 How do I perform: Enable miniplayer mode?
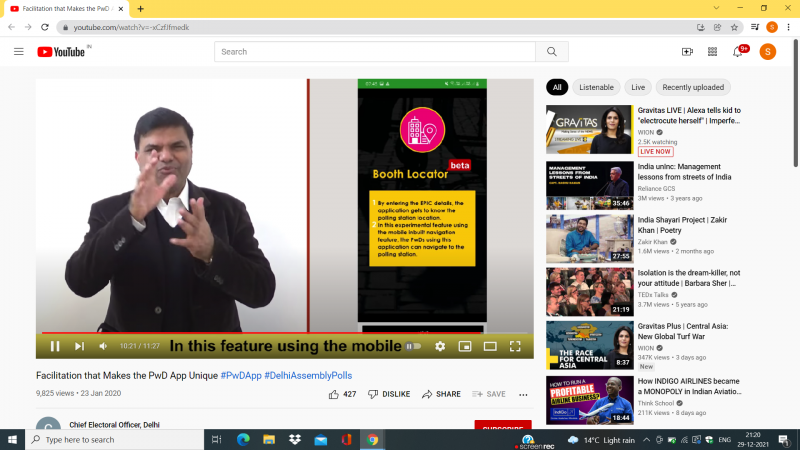pos(465,346)
